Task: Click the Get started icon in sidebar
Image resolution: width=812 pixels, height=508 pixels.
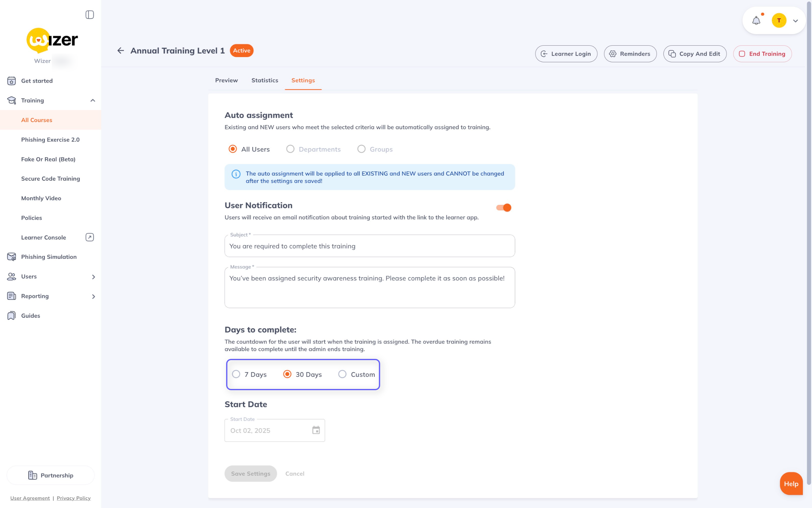Action: tap(11, 81)
